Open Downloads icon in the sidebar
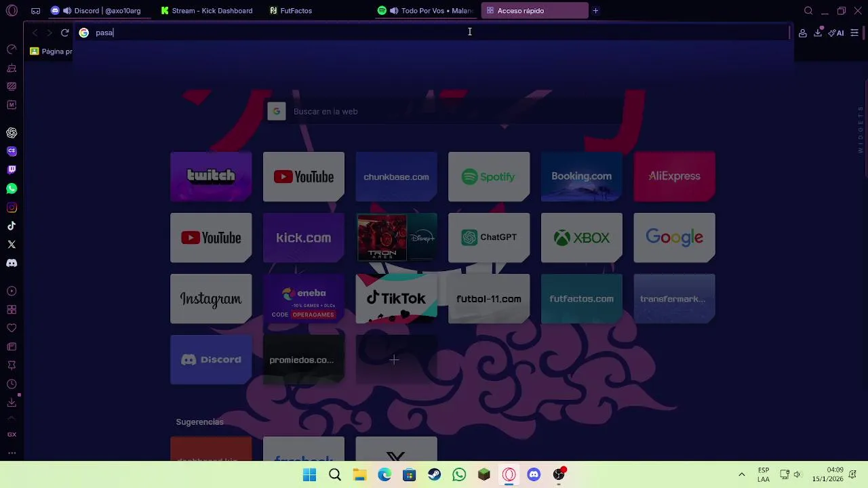 12,403
